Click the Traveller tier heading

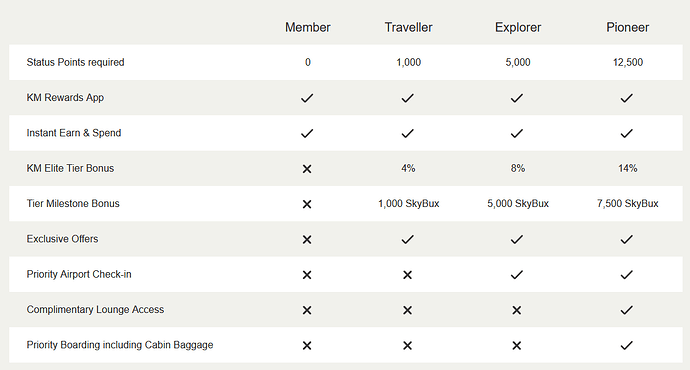408,27
